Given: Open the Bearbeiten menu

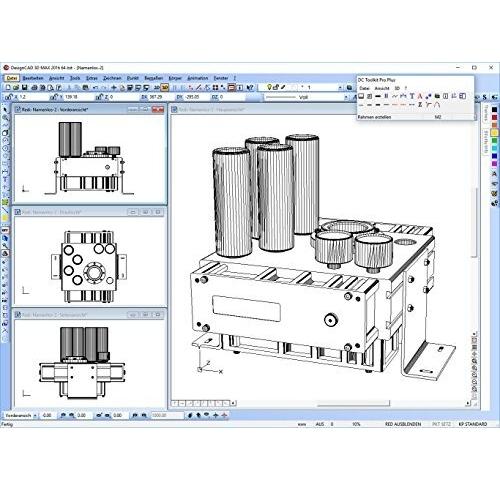Looking at the screenshot, I should pyautogui.click(x=33, y=78).
